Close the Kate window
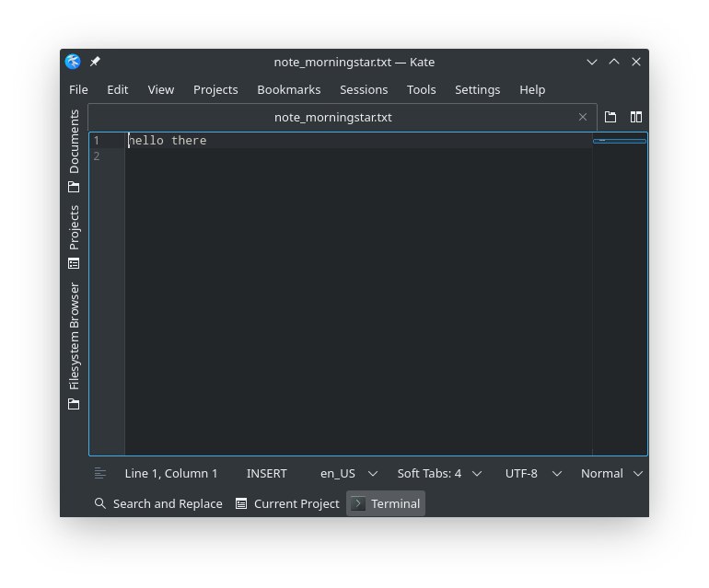This screenshot has width=709, height=588. coord(635,62)
